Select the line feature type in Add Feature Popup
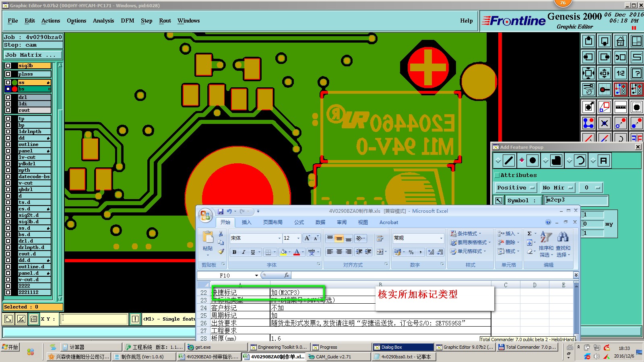Screen dimensions: 644x362 tap(509, 161)
